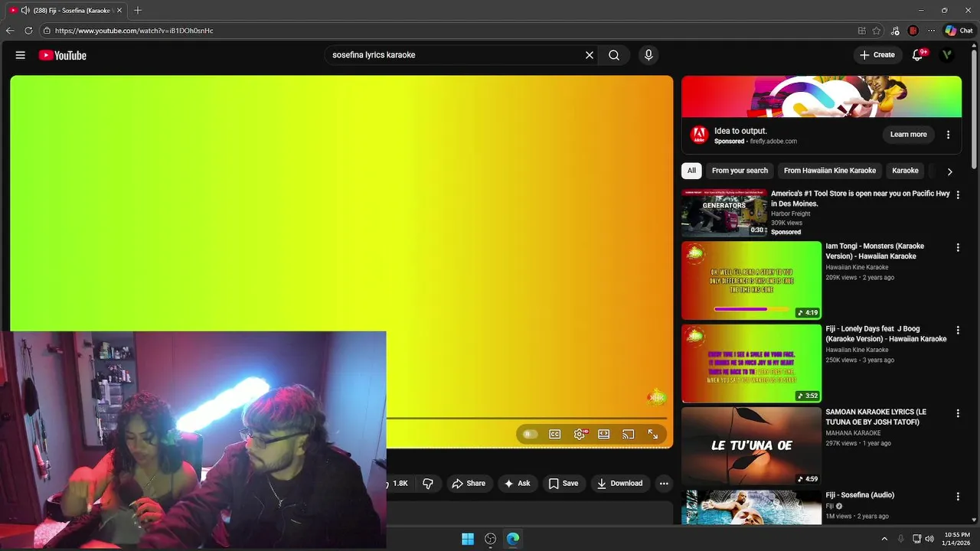Switch to Edge in the taskbar
This screenshot has height=551, width=980.
513,539
